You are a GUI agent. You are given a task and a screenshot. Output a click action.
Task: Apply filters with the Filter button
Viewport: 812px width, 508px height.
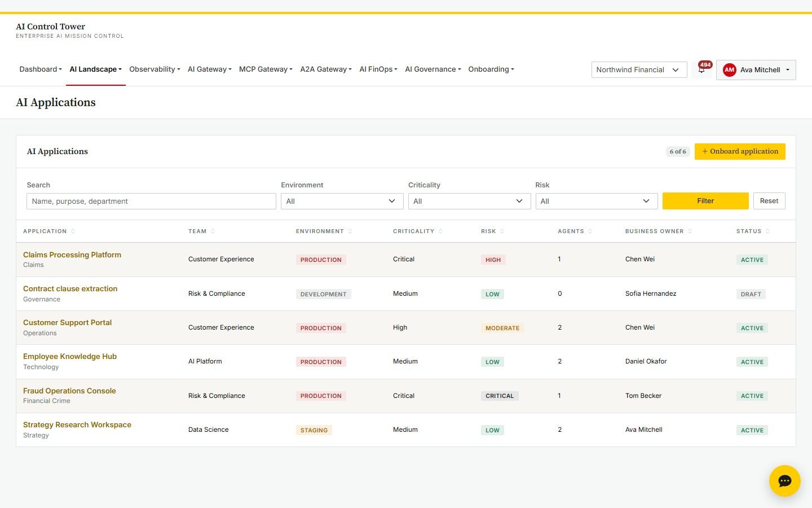[x=705, y=201]
